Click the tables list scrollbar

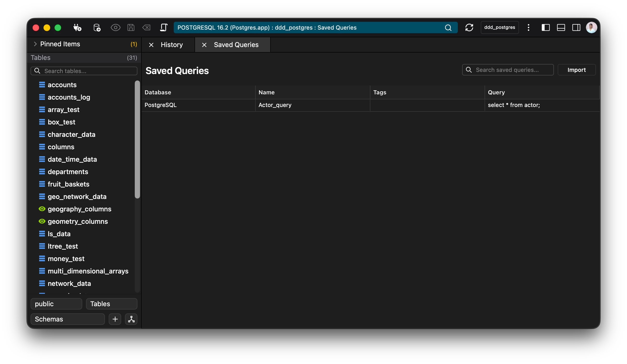coord(137,139)
